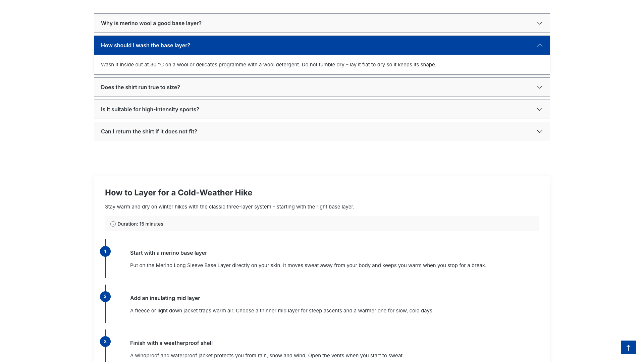This screenshot has width=644, height=362.
Task: Expand chevron for the return shirt question
Action: click(x=539, y=131)
